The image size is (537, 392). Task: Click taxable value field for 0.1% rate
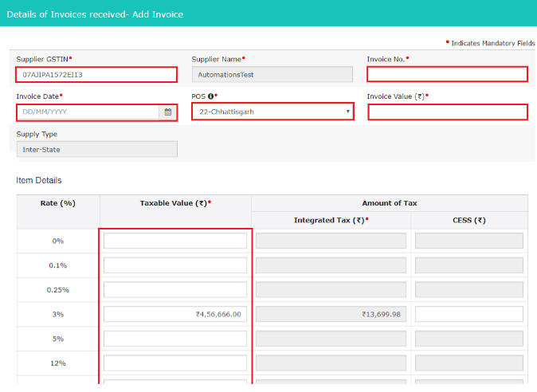[175, 265]
